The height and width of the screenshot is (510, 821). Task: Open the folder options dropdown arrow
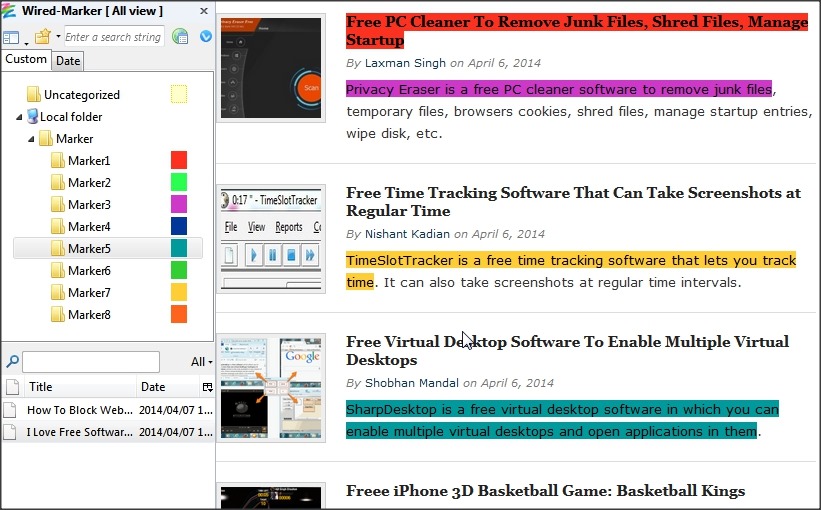58,37
